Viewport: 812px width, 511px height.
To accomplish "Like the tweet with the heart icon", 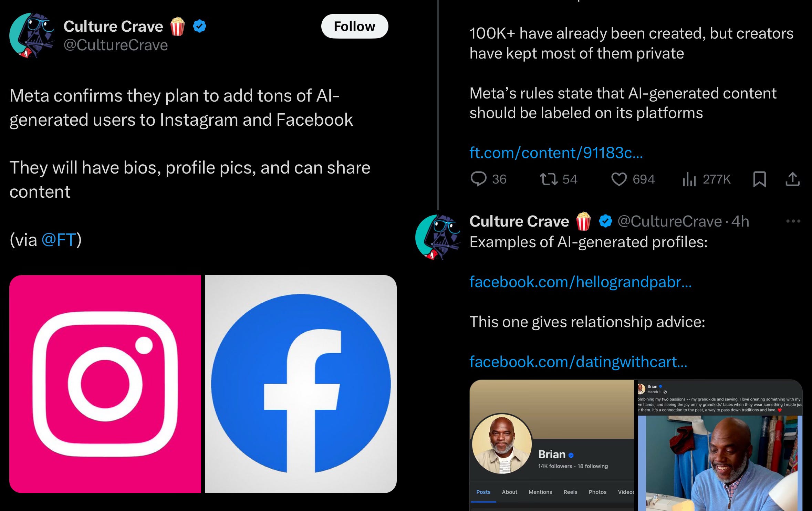I will (619, 179).
